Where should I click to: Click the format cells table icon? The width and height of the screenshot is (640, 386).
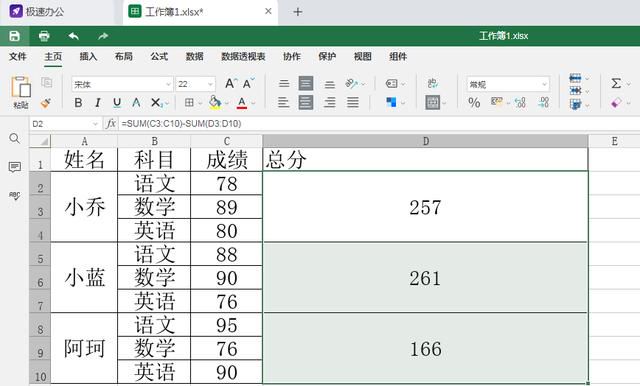click(575, 104)
